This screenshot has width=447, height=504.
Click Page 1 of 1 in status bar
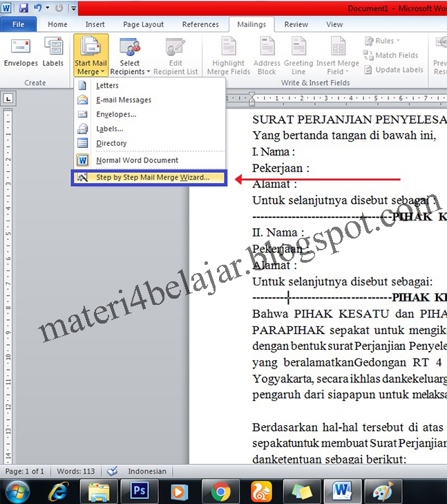[25, 472]
